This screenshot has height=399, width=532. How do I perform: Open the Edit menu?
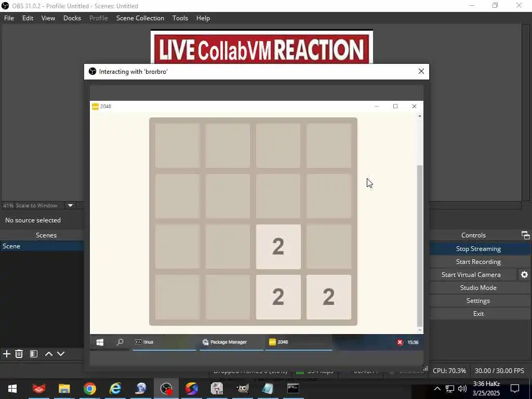tap(28, 18)
